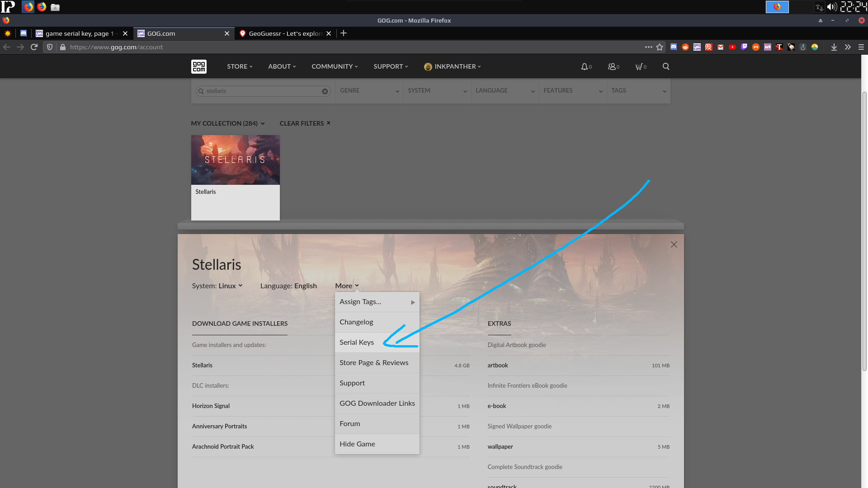Open a new browser tab
868x488 pixels.
344,33
